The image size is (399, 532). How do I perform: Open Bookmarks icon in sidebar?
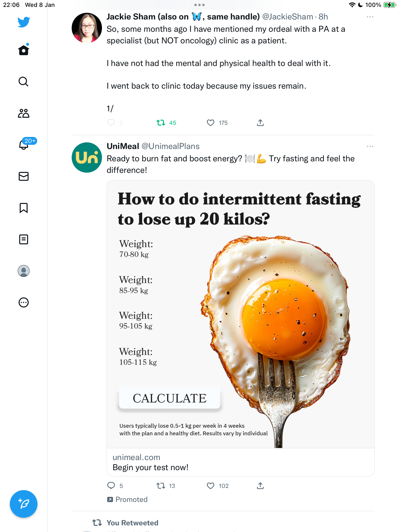point(24,208)
